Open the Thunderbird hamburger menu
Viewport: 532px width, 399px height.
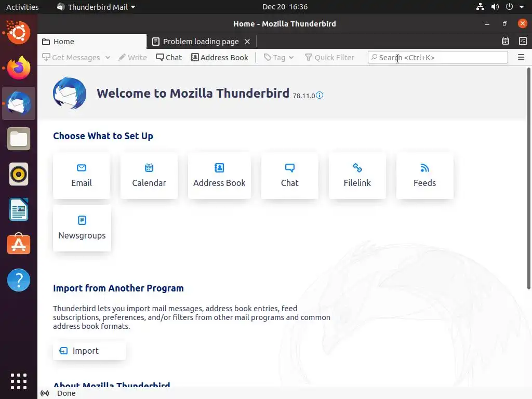click(521, 57)
